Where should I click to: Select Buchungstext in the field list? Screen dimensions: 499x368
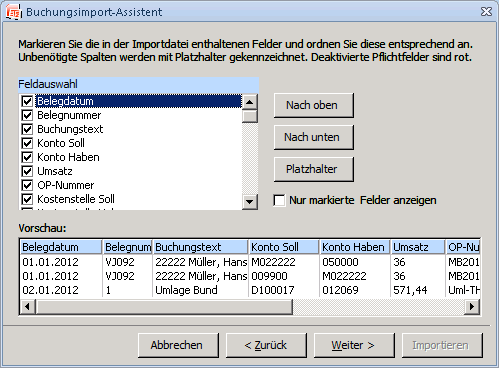[70, 129]
